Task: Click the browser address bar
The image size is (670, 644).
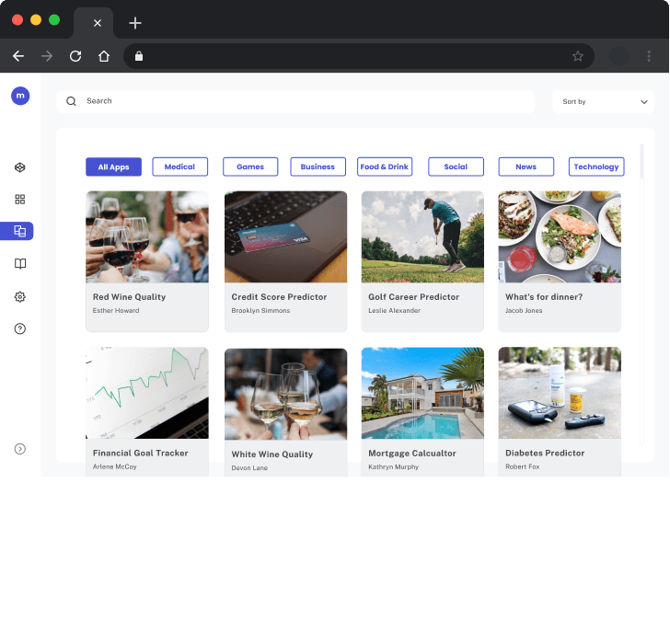Action: coord(359,56)
